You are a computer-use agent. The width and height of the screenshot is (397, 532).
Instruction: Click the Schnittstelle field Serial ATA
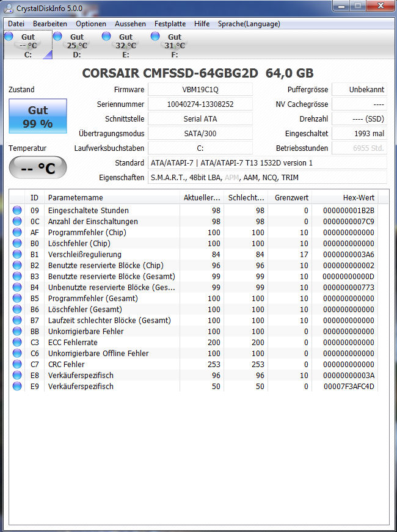pos(200,118)
